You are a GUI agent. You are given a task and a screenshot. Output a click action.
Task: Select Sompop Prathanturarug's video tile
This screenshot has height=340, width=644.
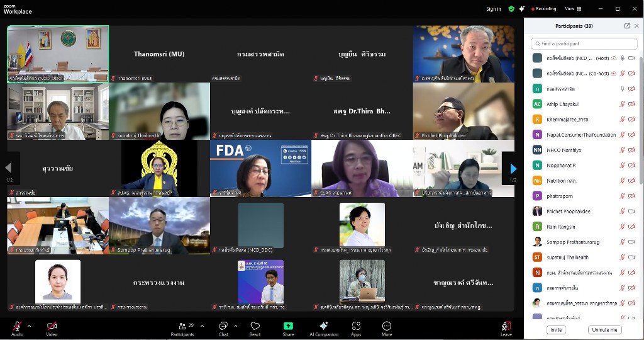159,225
